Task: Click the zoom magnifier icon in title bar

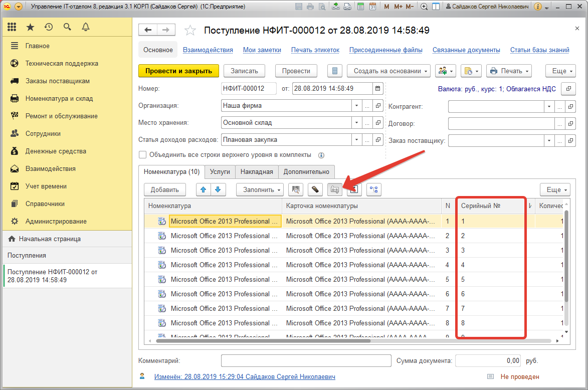Action: pos(424,7)
